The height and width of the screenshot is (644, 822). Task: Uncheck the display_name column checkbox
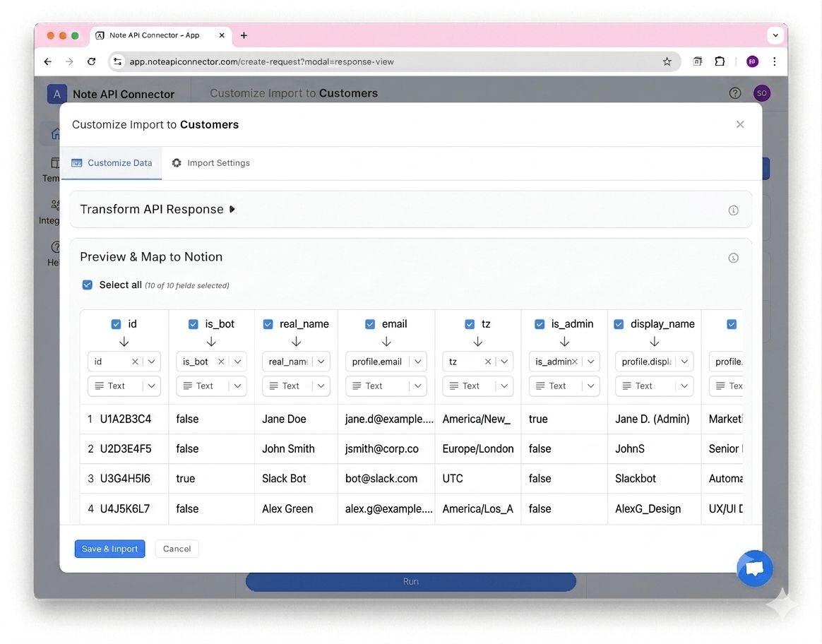tap(619, 324)
